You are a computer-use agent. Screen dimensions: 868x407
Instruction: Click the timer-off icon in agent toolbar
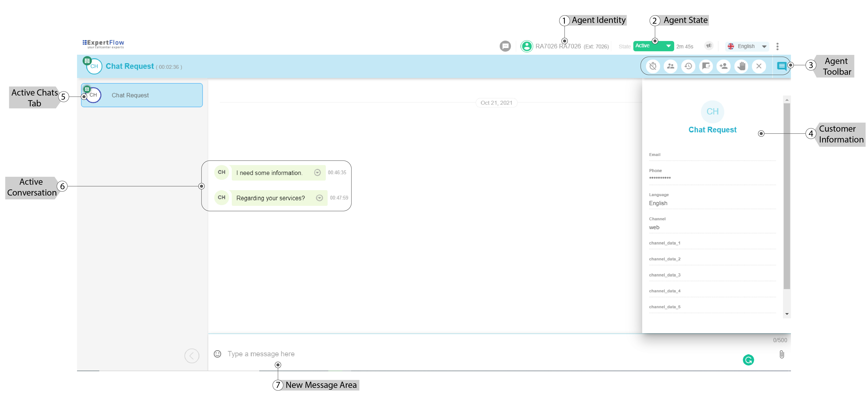coord(653,66)
